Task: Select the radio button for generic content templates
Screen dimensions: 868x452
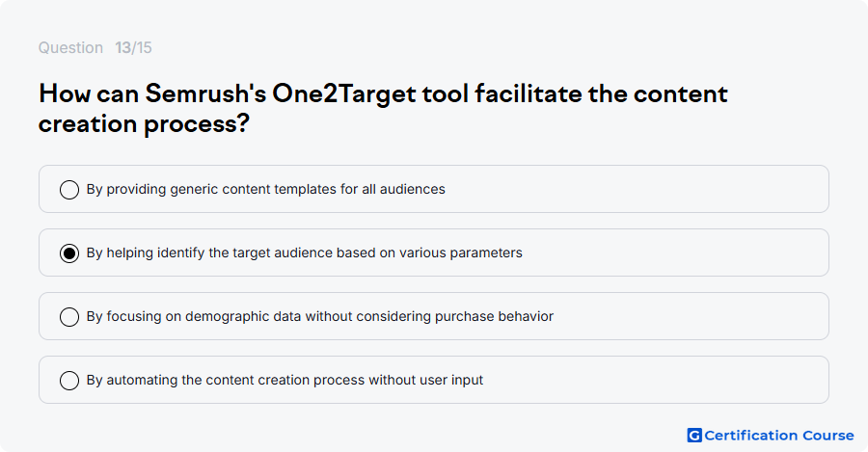Action: [69, 189]
